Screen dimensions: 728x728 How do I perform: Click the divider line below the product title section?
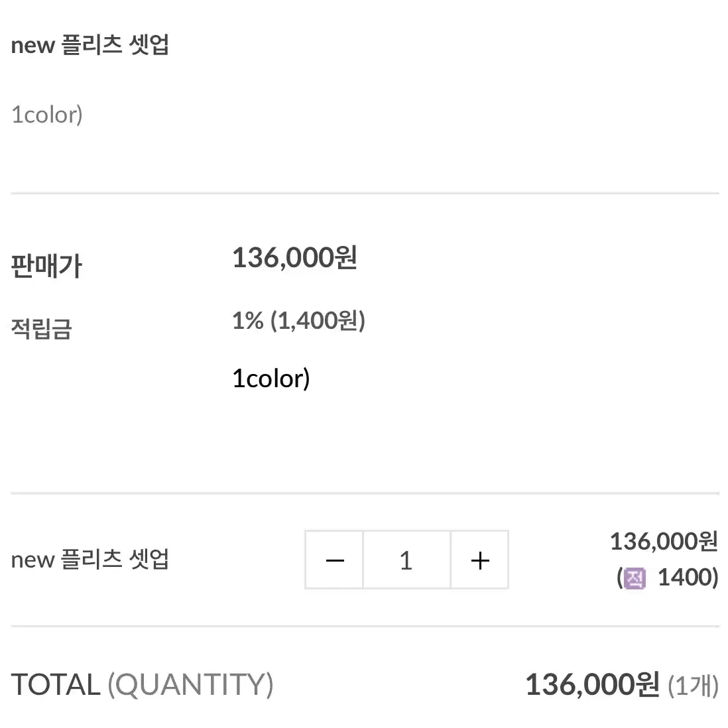tap(365, 193)
